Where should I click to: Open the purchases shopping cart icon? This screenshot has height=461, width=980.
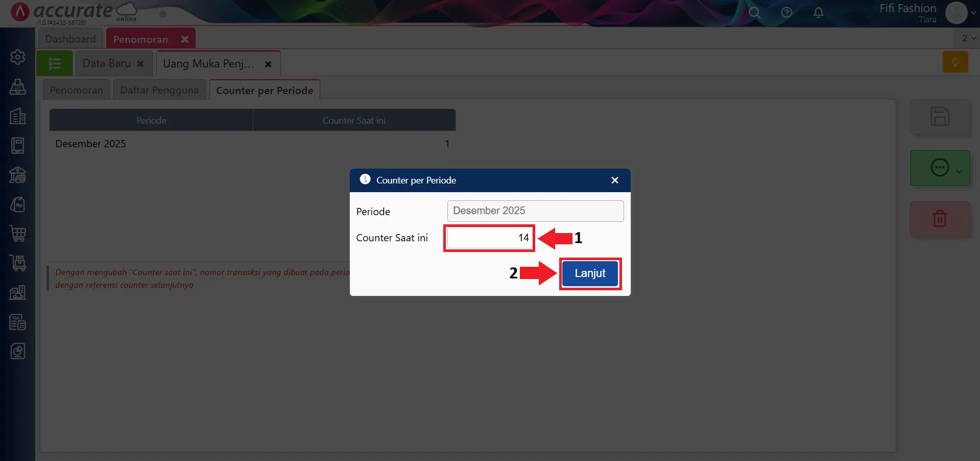[x=18, y=234]
